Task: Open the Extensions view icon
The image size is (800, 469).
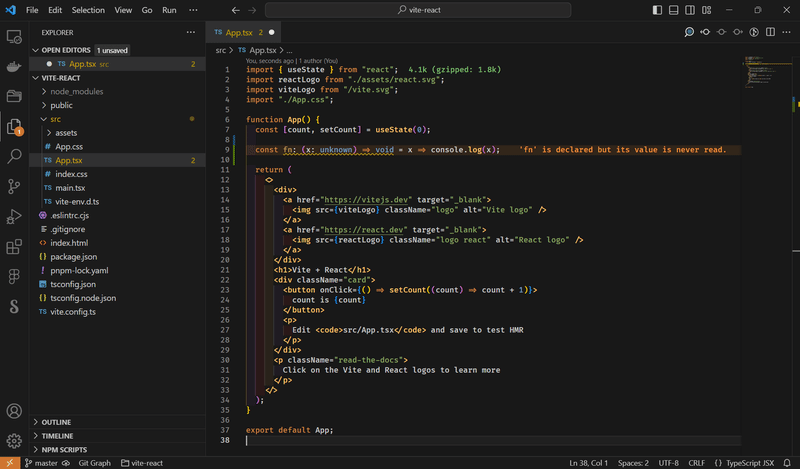Action: (x=14, y=246)
